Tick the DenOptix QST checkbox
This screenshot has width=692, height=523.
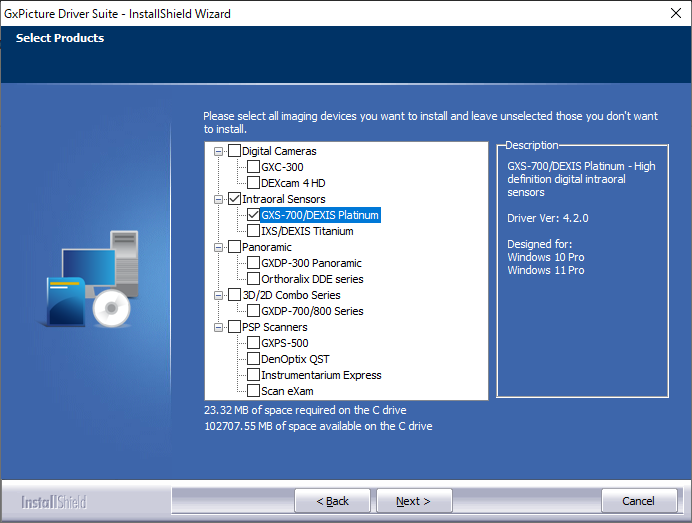(x=253, y=359)
